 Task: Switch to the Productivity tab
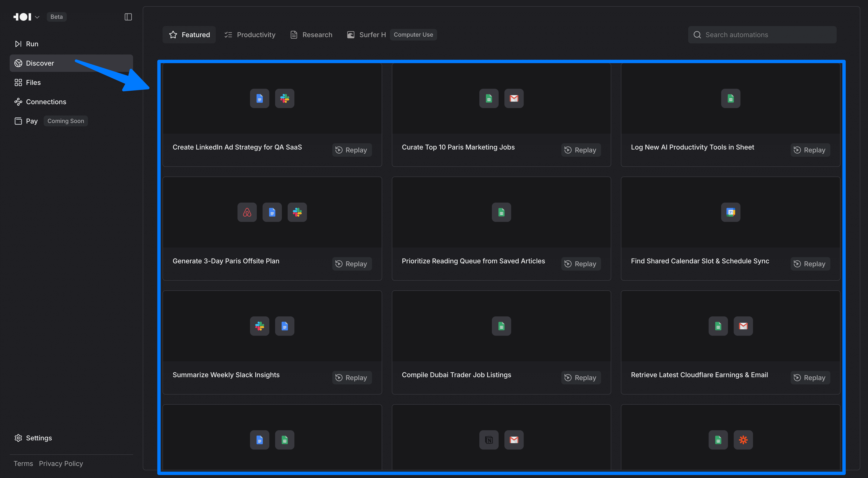click(250, 35)
